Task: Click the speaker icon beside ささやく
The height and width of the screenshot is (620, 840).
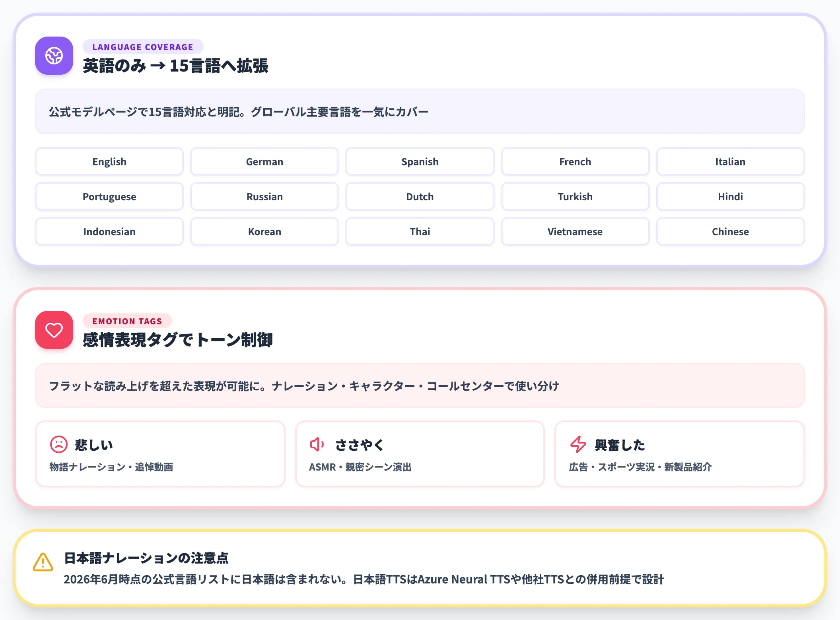Action: [317, 444]
